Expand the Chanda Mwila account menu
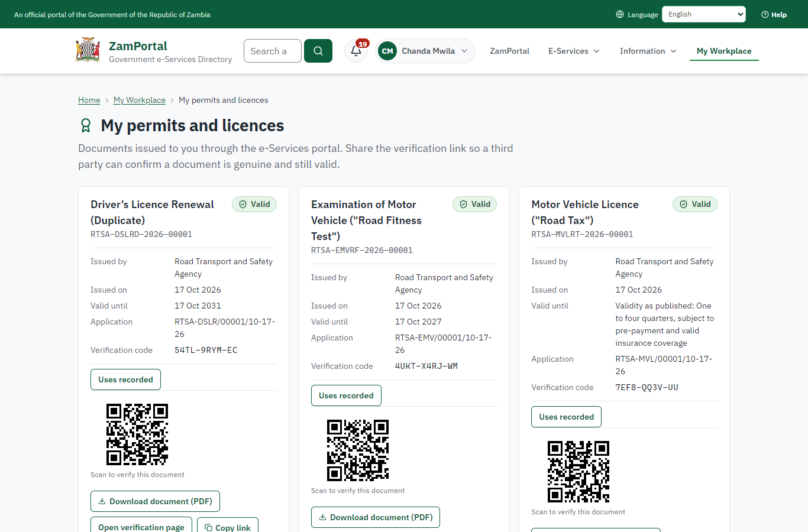This screenshot has width=808, height=532. [425, 51]
